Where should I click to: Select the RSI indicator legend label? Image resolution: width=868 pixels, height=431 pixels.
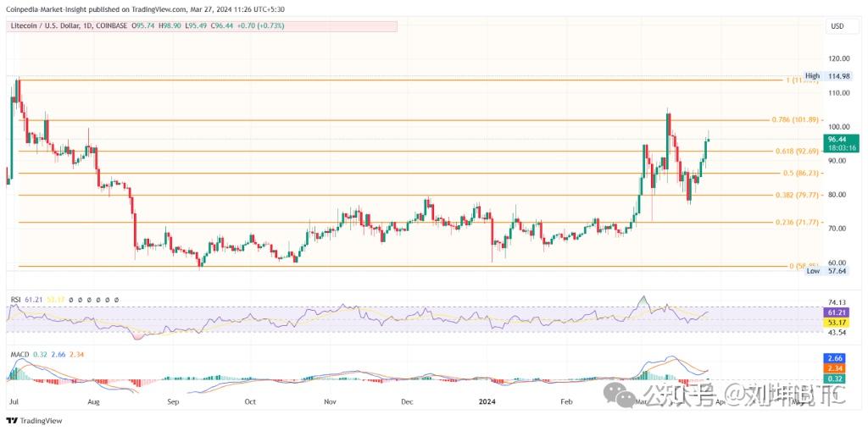[14, 300]
